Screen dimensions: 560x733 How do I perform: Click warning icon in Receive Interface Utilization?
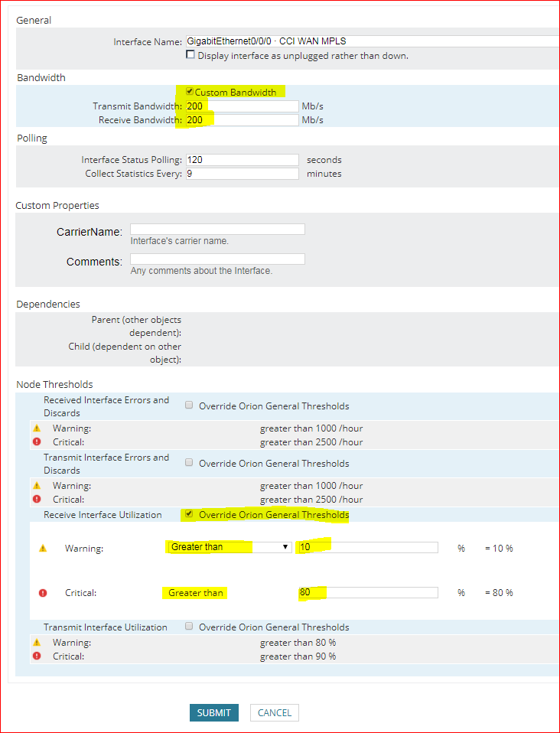click(43, 549)
